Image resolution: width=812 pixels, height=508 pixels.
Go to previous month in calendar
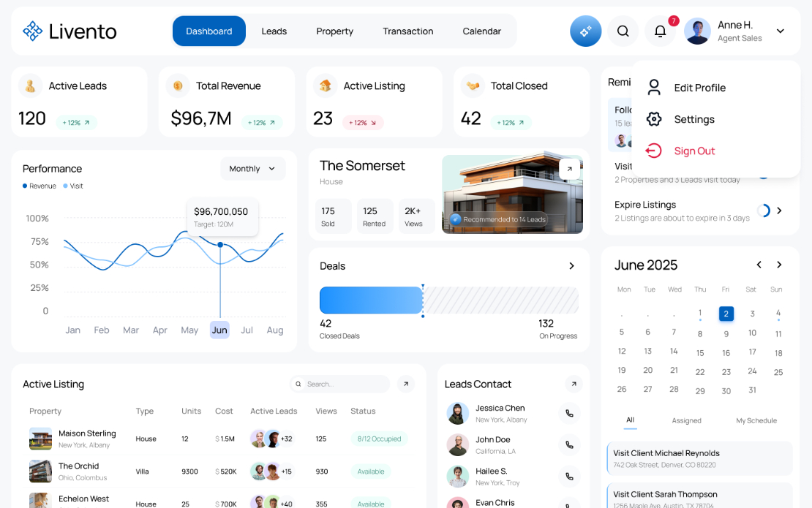click(x=759, y=265)
